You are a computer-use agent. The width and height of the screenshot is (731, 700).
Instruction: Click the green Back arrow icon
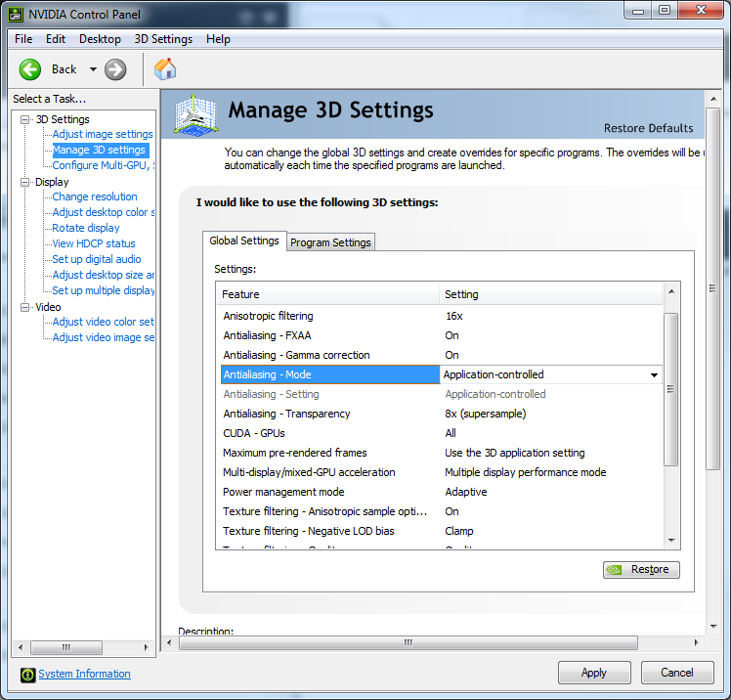(x=30, y=69)
